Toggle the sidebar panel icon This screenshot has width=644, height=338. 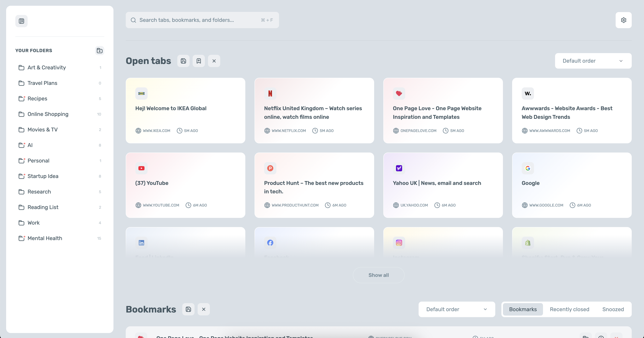click(x=21, y=21)
